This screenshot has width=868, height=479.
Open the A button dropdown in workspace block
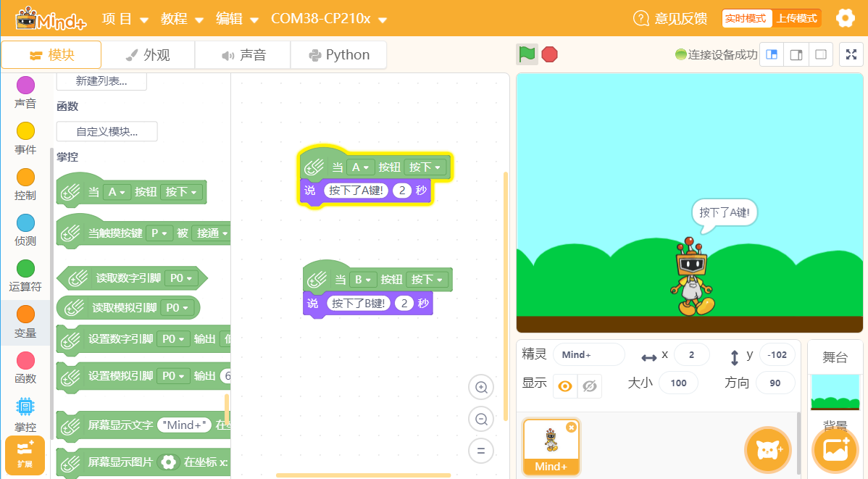pyautogui.click(x=360, y=167)
